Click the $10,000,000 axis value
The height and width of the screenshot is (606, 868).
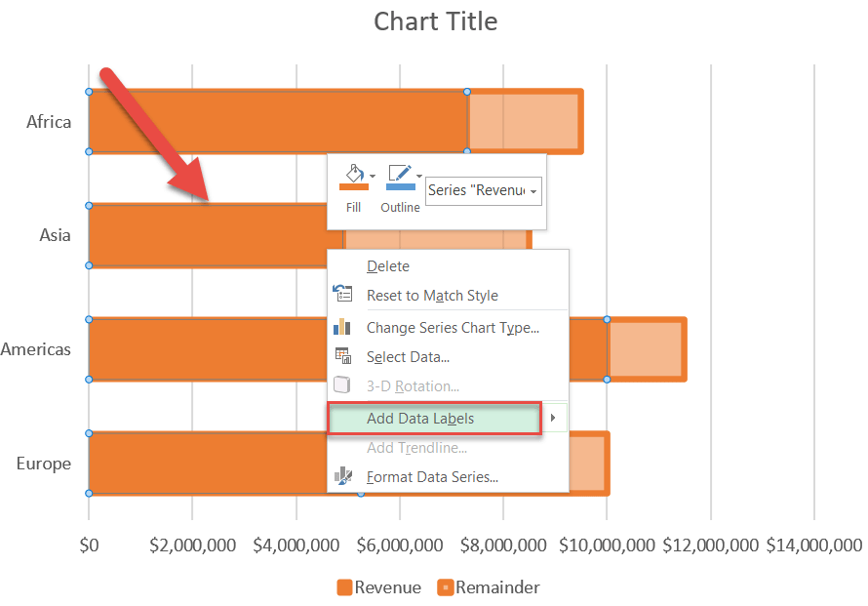click(x=607, y=545)
